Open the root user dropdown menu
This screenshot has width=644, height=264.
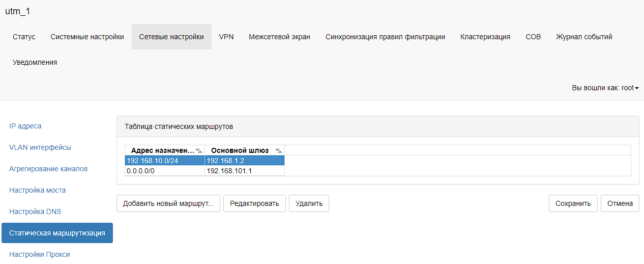605,88
